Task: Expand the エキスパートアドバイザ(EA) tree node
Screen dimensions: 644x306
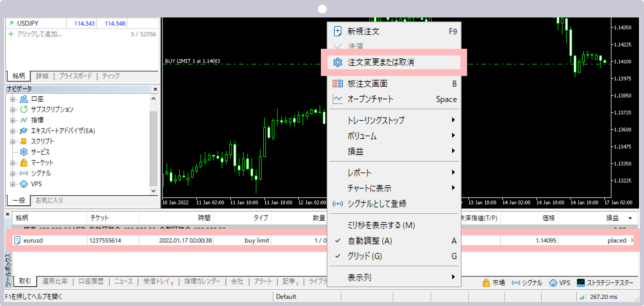Action: (12, 131)
